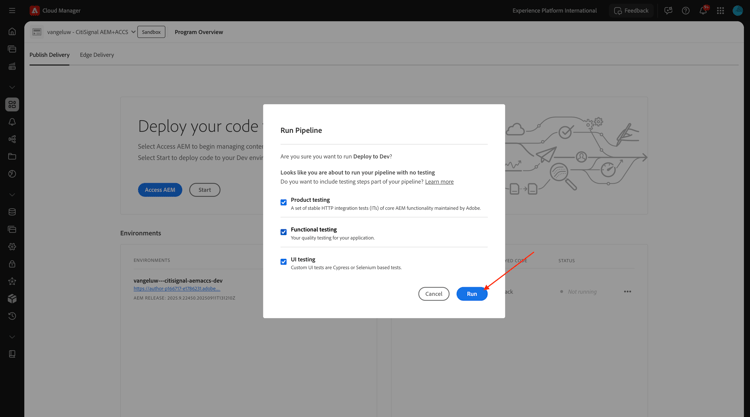Click the Environments section heading
The width and height of the screenshot is (750, 417).
(x=141, y=233)
